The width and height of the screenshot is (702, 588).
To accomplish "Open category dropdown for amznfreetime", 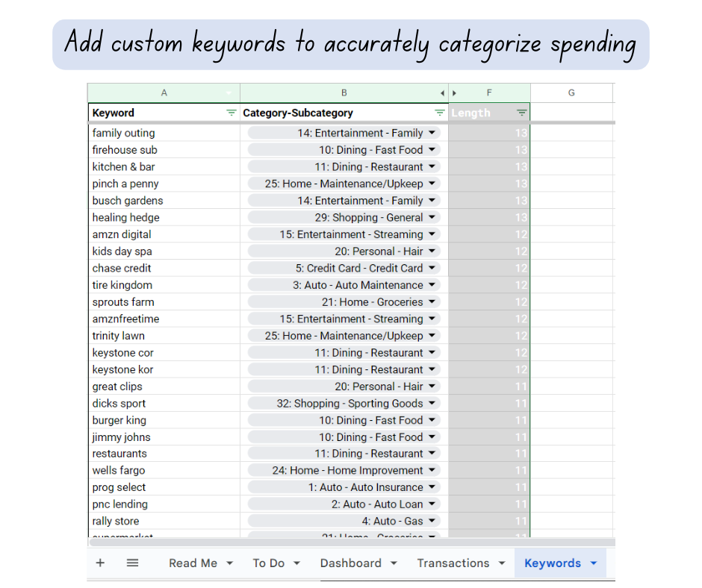I will [432, 319].
